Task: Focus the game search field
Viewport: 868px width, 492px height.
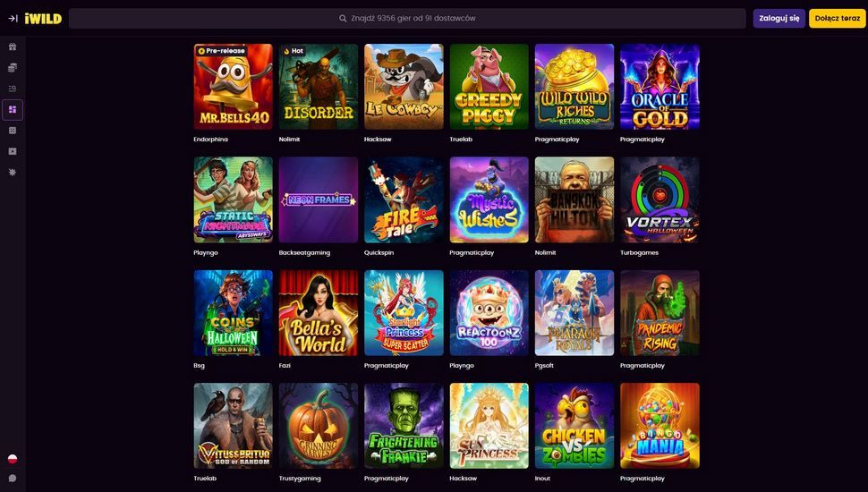Action: (407, 18)
